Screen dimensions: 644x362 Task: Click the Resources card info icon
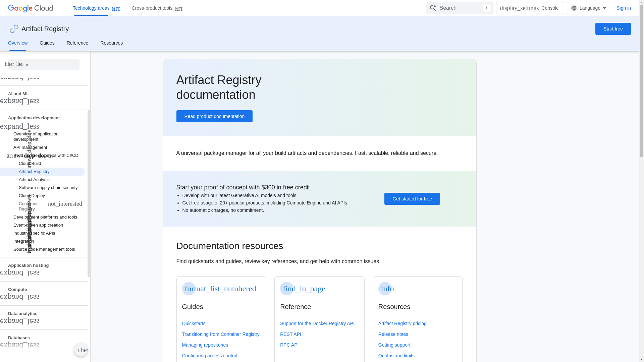tap(385, 289)
